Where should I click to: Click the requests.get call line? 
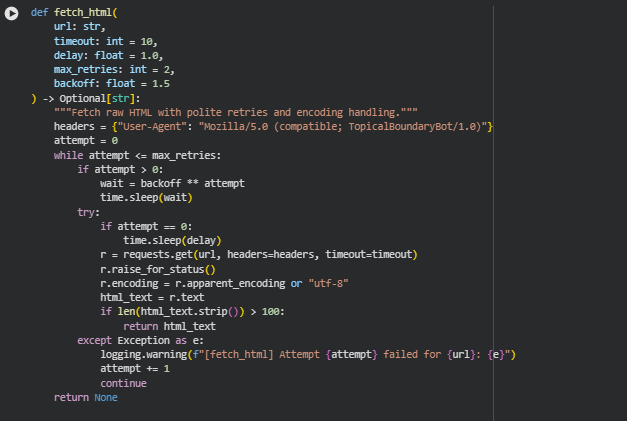click(x=258, y=254)
